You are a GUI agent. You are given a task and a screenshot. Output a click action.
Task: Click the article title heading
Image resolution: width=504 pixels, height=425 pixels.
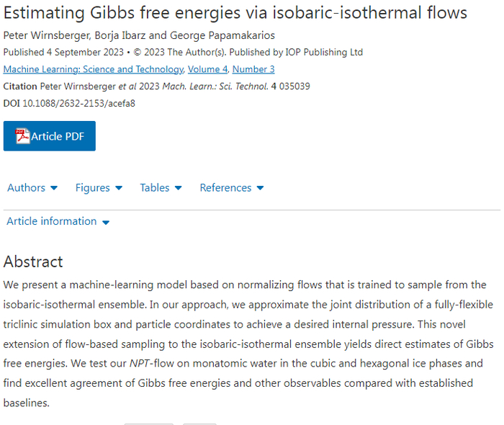pos(235,14)
